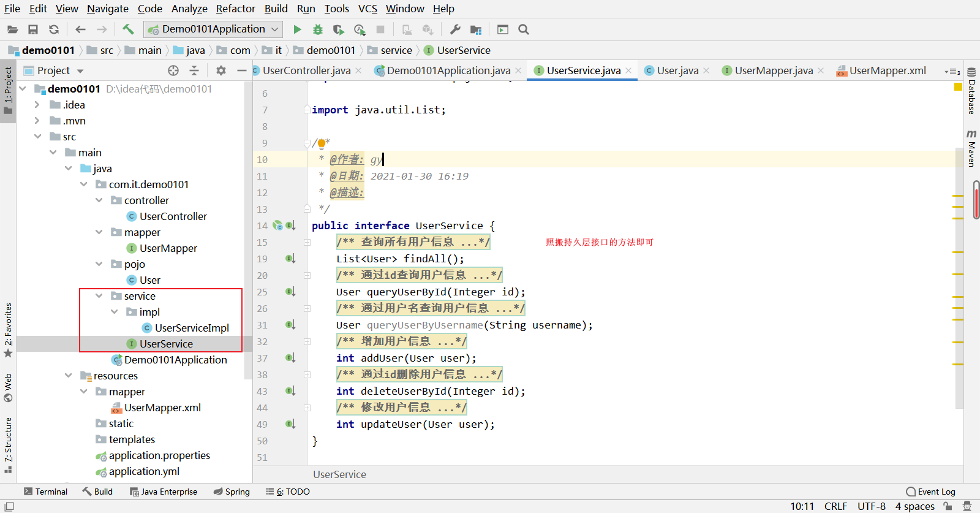Expand the .idea folder
Viewport: 980px width, 513px height.
[x=37, y=105]
